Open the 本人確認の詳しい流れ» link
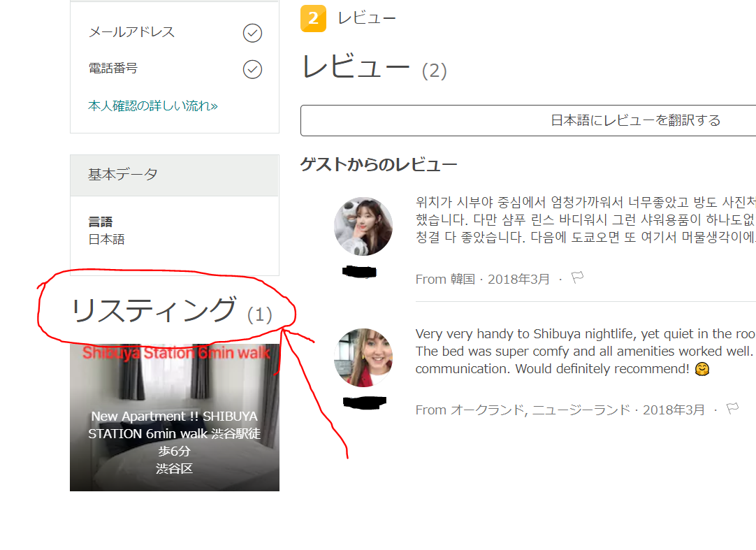 pos(153,106)
